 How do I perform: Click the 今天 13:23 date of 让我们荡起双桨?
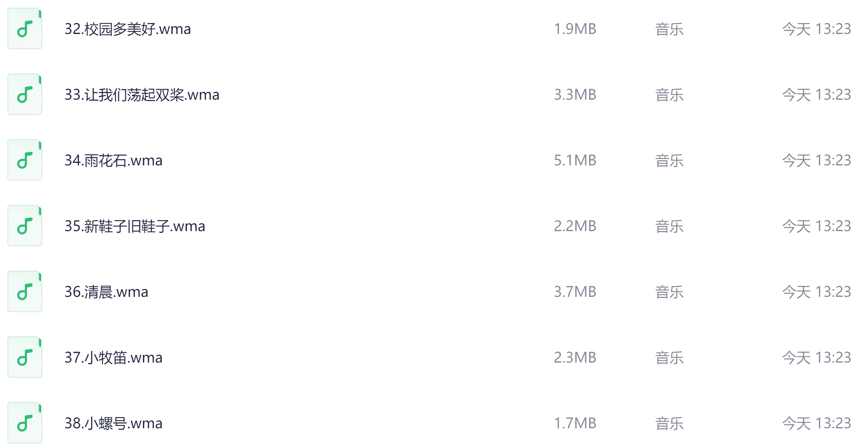point(816,95)
